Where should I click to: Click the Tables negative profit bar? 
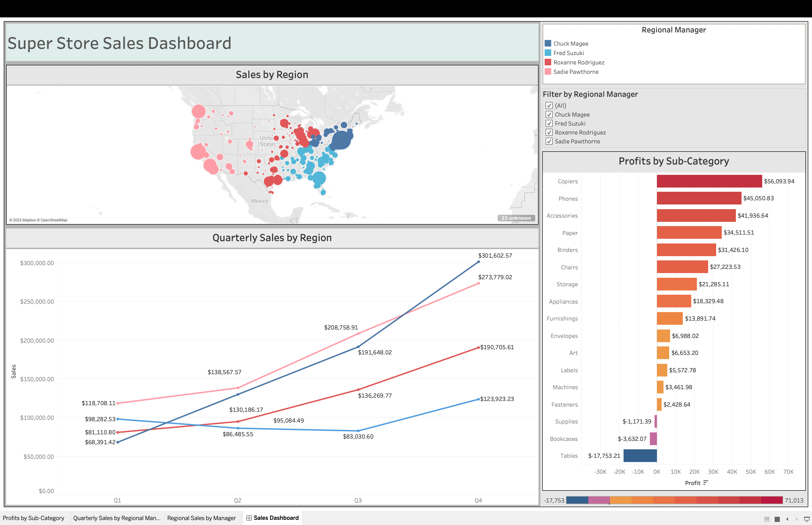click(x=640, y=456)
